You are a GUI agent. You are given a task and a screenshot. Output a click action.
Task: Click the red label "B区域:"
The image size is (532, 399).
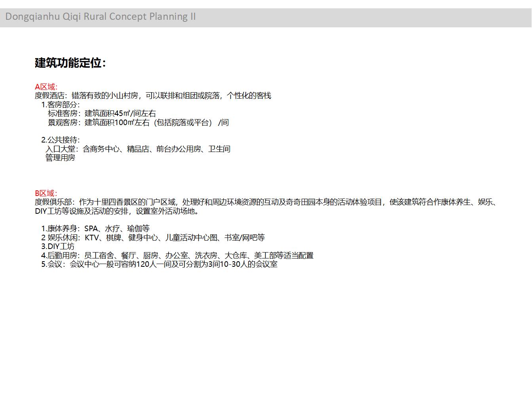[x=46, y=193]
